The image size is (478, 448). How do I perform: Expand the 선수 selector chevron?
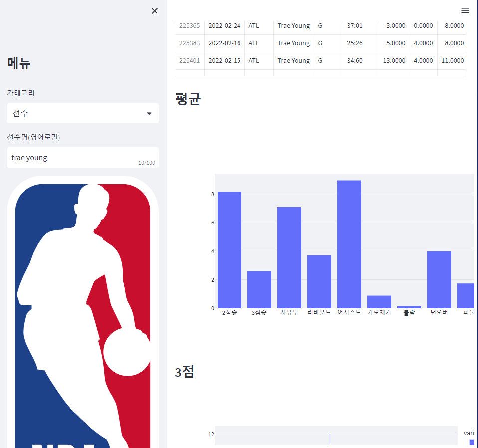click(x=149, y=113)
